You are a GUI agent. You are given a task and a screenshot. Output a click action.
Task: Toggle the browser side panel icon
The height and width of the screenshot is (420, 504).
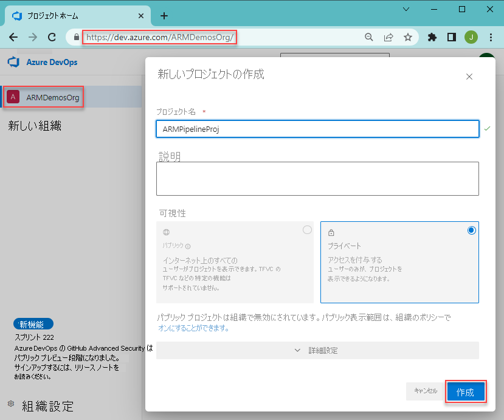[x=452, y=37]
